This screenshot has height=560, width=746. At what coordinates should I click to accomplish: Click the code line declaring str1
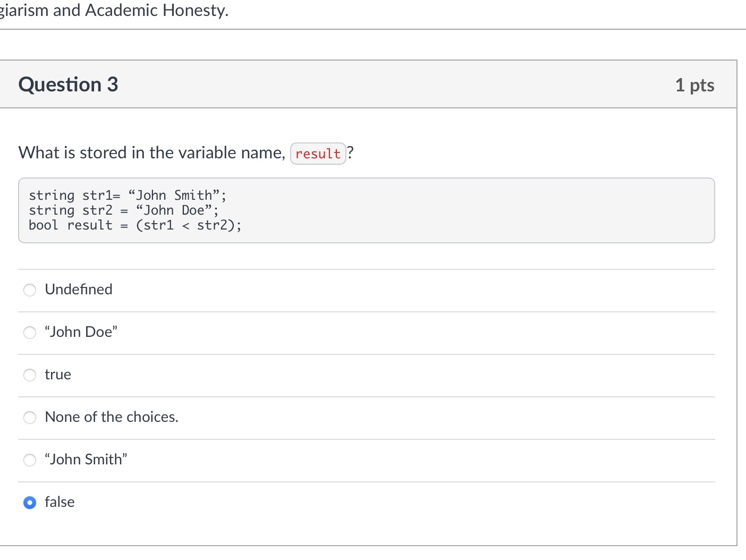128,196
